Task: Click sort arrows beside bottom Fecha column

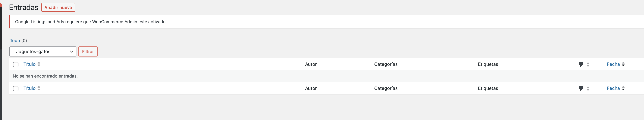Action: (623, 88)
